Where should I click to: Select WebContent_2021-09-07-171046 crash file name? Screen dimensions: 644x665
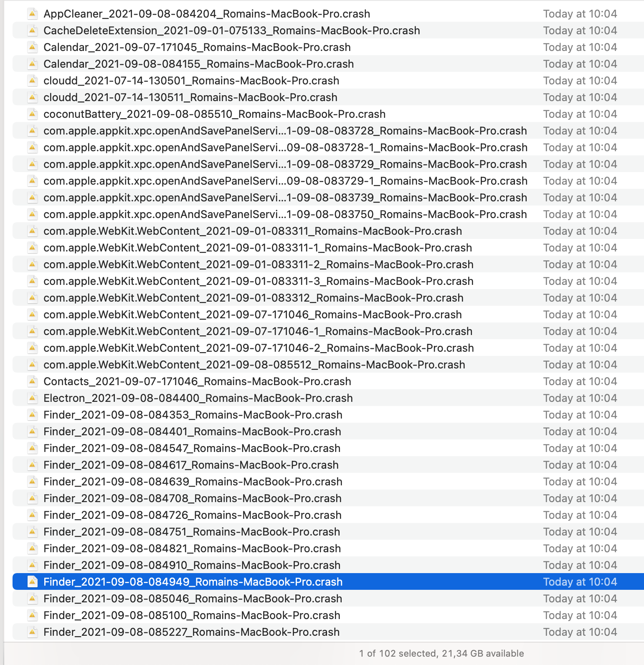pos(253,315)
